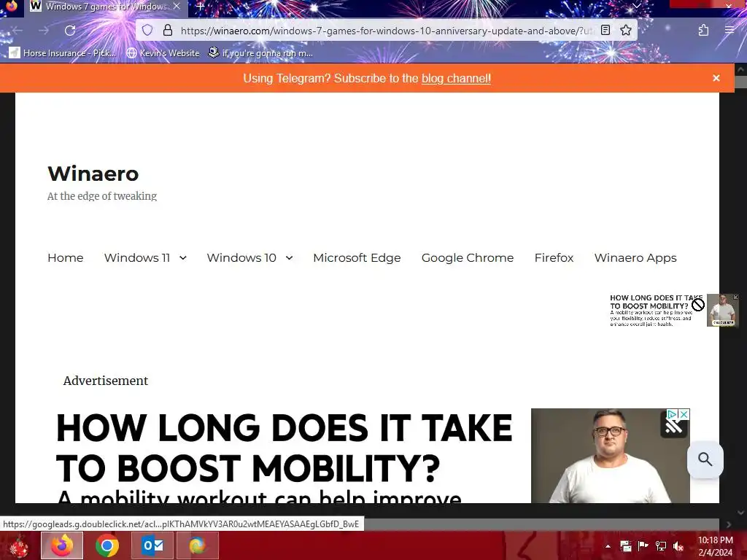Open the "if you're gonna run m..." bookmark

click(260, 52)
